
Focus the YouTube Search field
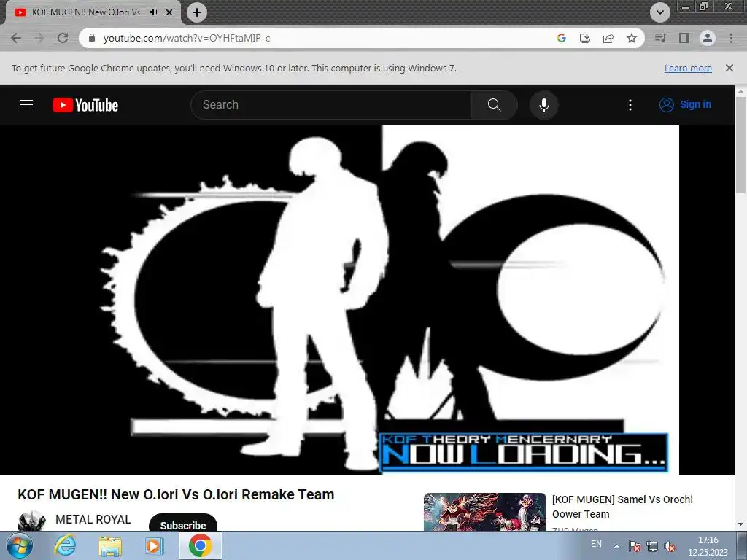(331, 105)
